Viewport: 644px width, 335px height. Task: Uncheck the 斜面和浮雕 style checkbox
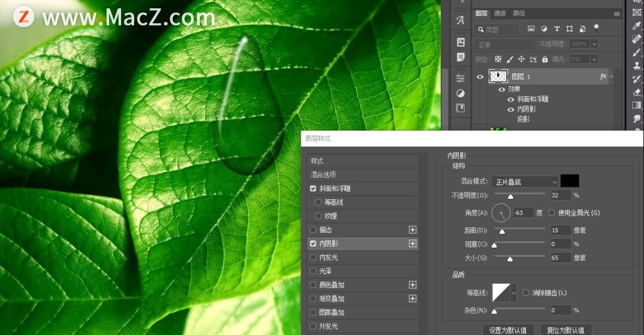313,189
